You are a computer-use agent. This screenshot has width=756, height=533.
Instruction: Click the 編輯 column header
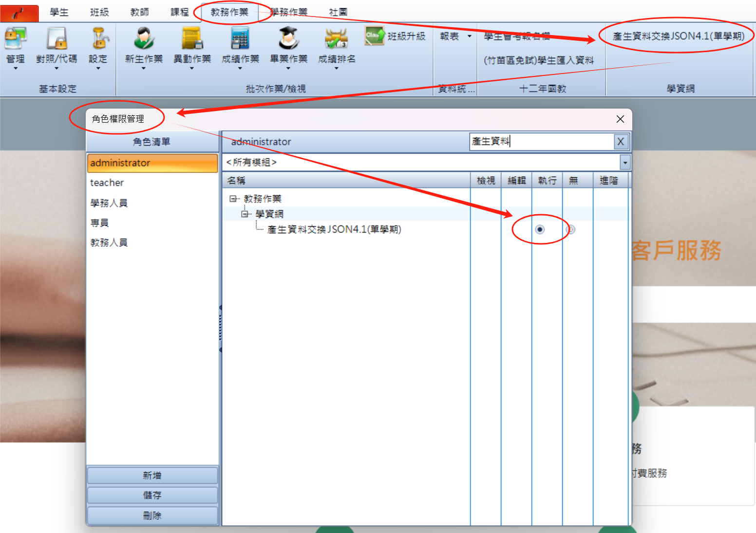coord(516,181)
